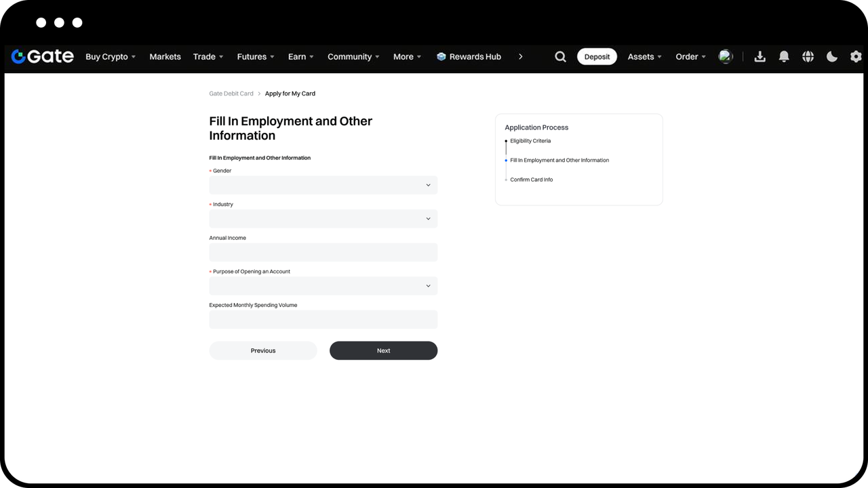This screenshot has width=868, height=488.
Task: Toggle dark mode moon icon
Action: pyautogui.click(x=832, y=57)
